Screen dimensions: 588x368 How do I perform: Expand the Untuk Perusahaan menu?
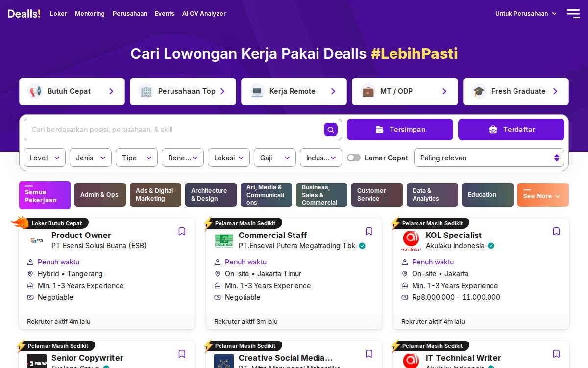point(526,14)
